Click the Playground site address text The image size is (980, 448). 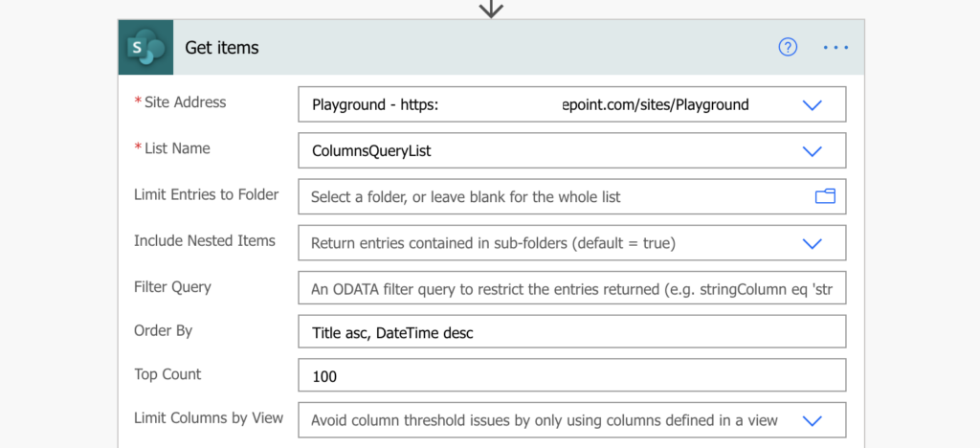tap(530, 105)
